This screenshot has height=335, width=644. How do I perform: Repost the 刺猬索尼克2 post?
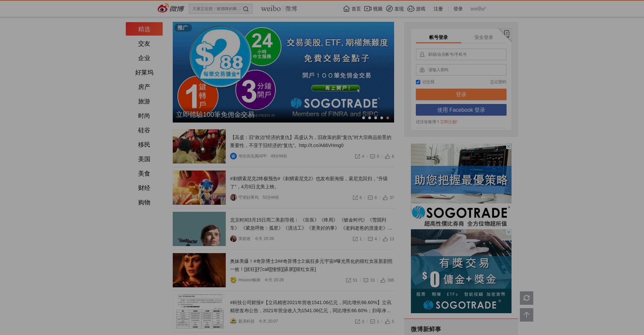tap(355, 198)
